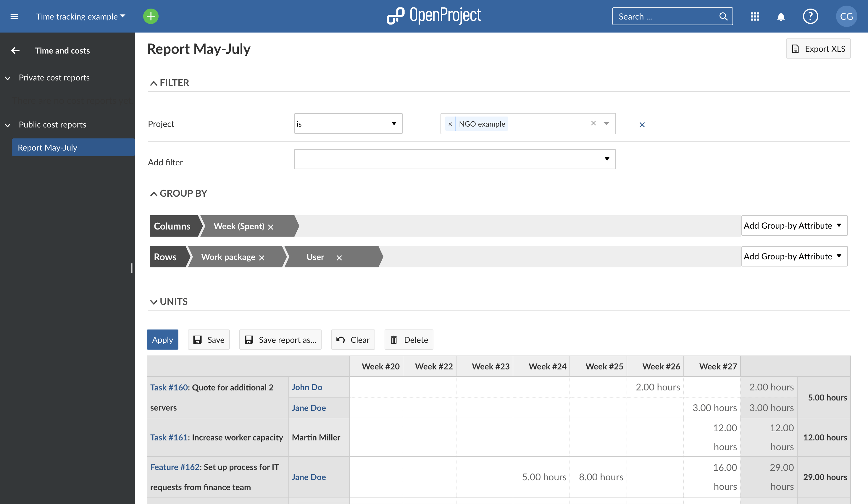
Task: Click the Apply button
Action: click(162, 340)
